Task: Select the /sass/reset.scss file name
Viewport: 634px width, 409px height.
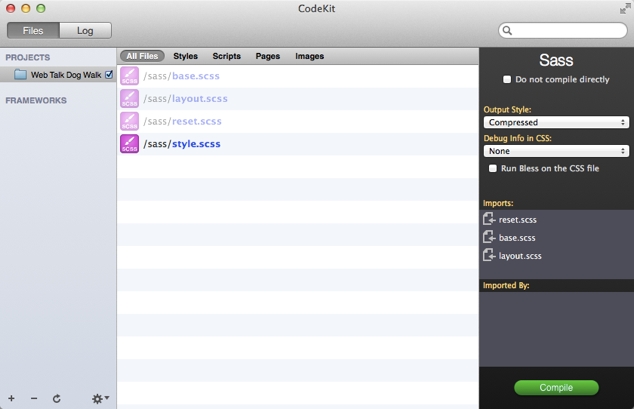Action: [x=182, y=121]
